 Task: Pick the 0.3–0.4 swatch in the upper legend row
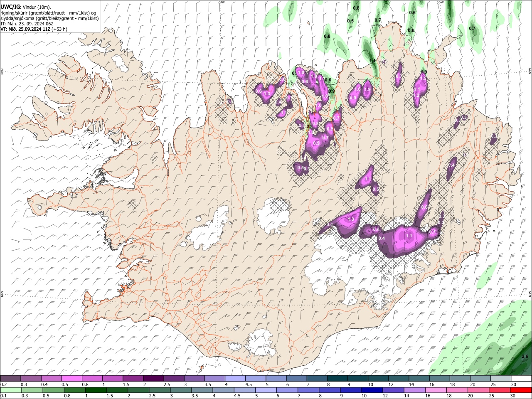pos(31,379)
